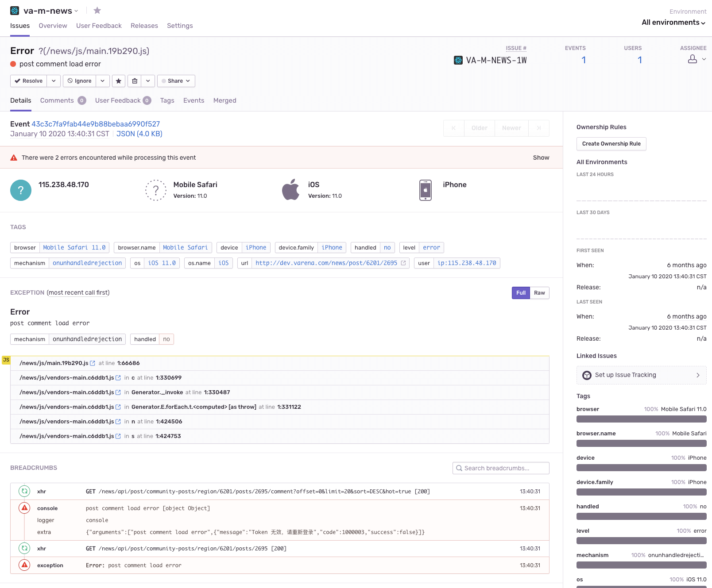Switch to the issue Events tab
Image resolution: width=712 pixels, height=588 pixels.
[x=194, y=100]
